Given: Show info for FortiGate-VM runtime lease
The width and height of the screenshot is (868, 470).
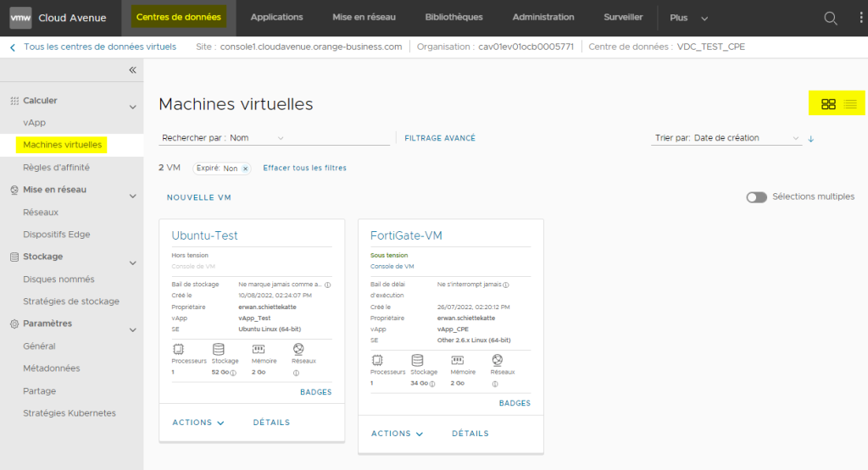Looking at the screenshot, I should tap(506, 285).
